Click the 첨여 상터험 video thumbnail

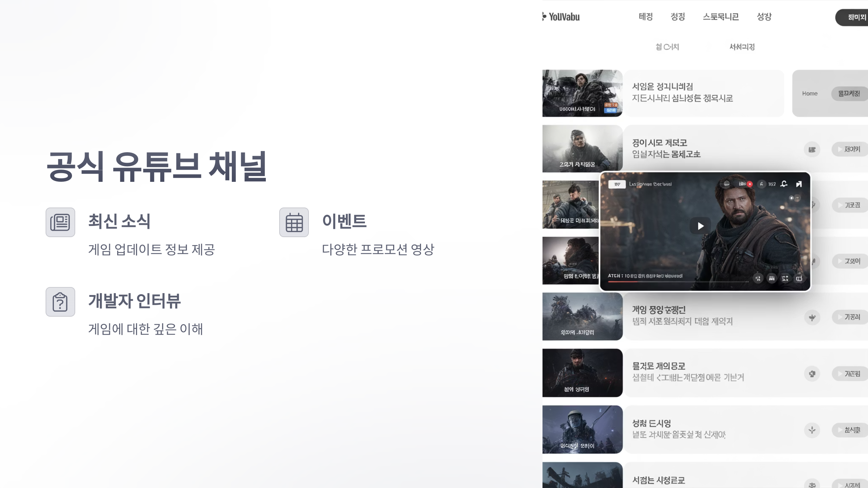pos(582,372)
